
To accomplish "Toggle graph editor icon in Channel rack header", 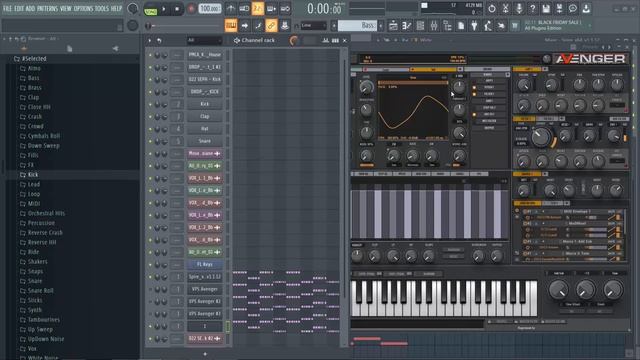I will (x=325, y=40).
